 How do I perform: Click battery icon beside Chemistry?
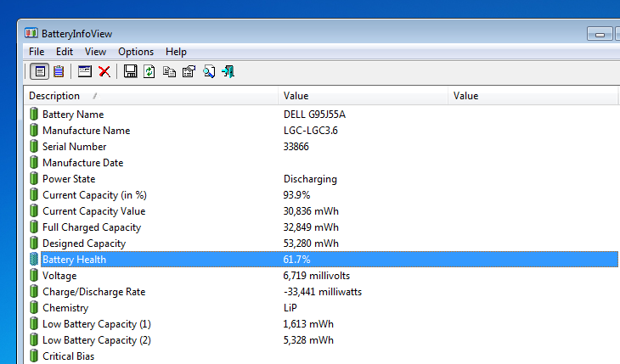[x=34, y=308]
